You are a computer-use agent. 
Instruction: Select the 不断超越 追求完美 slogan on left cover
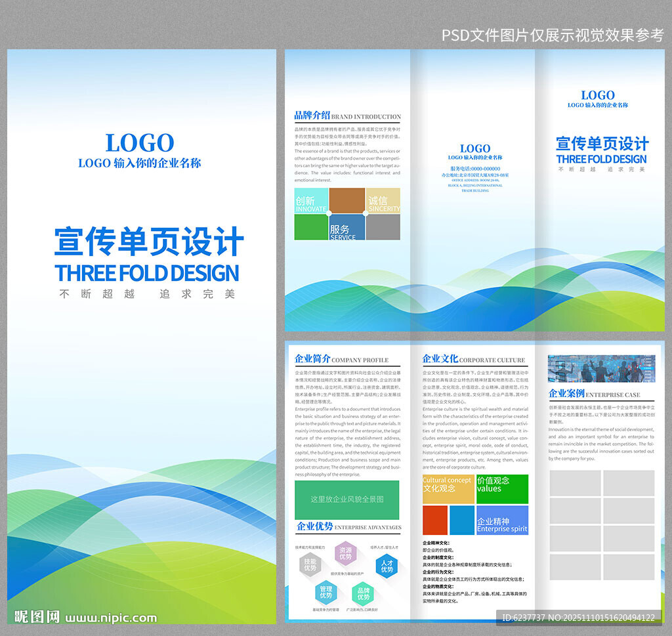(x=147, y=294)
